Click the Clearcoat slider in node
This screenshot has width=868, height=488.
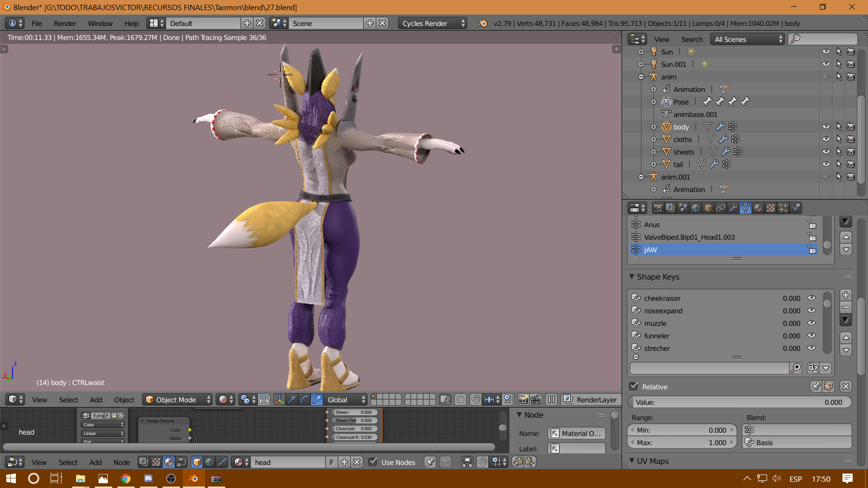[355, 428]
